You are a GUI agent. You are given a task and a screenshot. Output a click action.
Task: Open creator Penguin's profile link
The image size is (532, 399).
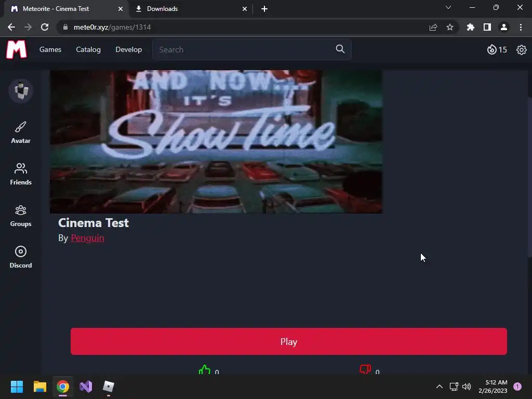pos(87,238)
